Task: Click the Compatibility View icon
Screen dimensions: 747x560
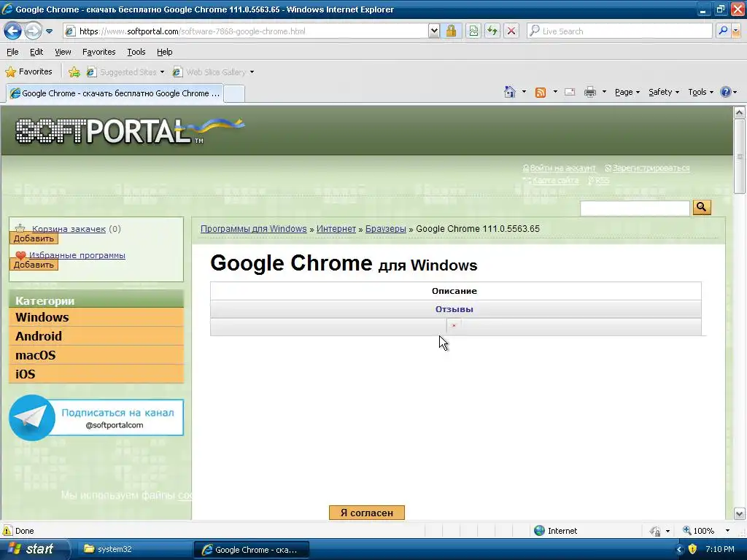Action: [473, 31]
